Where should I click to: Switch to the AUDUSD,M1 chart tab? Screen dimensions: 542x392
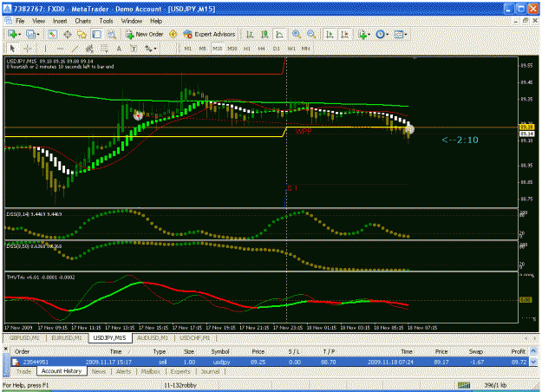(x=153, y=337)
